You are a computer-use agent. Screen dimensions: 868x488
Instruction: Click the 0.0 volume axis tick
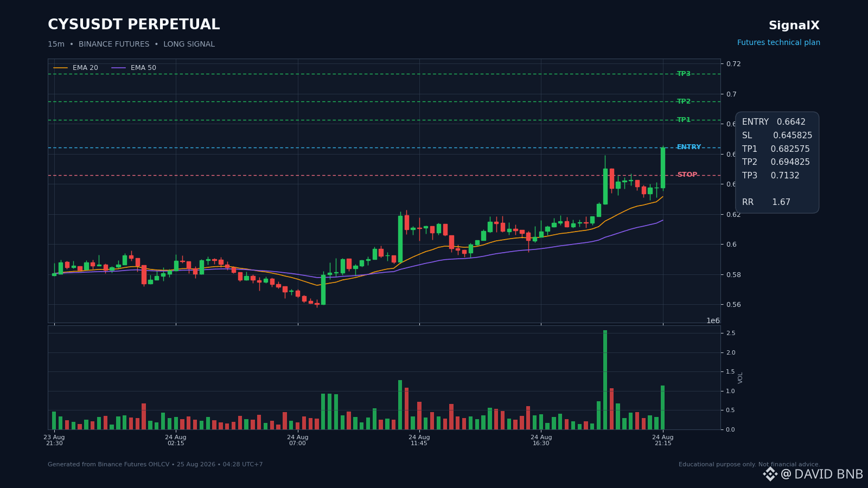[730, 429]
